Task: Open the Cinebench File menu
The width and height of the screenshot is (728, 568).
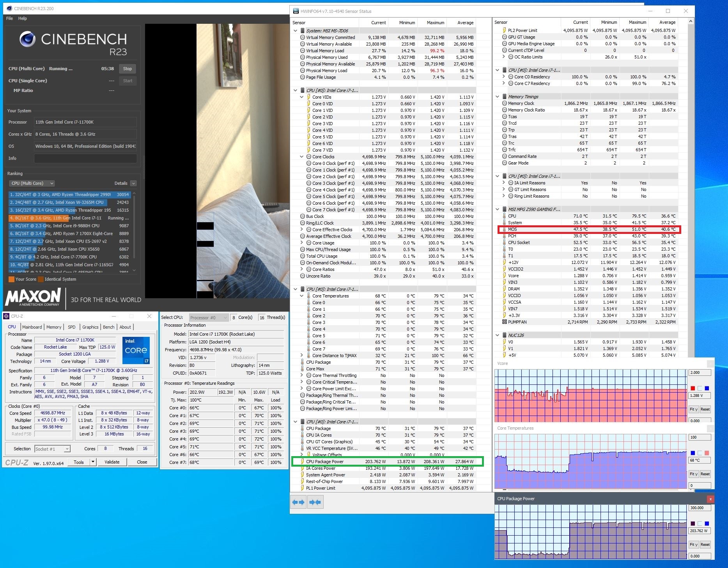Action: click(x=10, y=18)
